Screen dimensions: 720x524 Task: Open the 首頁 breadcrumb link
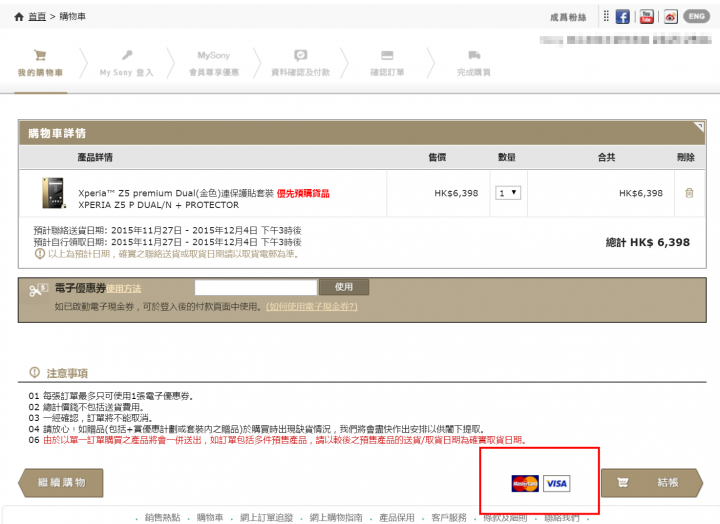(37, 17)
